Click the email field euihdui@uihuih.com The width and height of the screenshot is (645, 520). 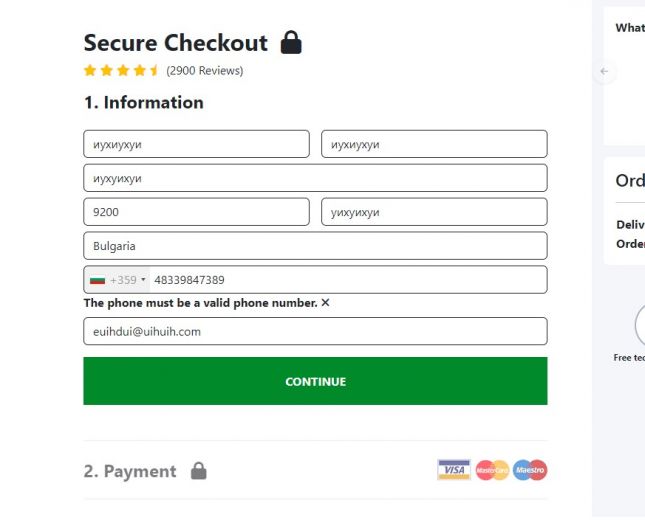[x=315, y=331]
